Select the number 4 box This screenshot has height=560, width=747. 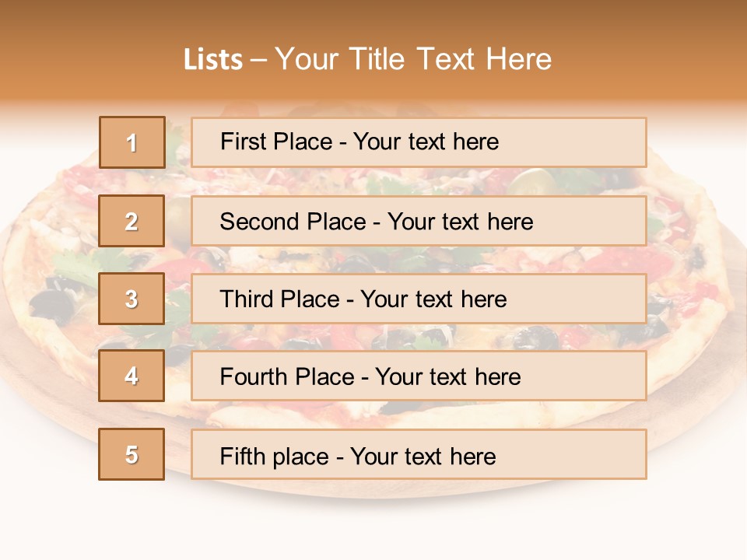(132, 376)
